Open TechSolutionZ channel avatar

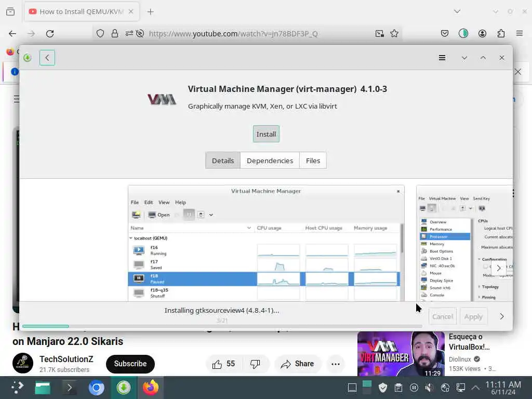[x=23, y=363]
